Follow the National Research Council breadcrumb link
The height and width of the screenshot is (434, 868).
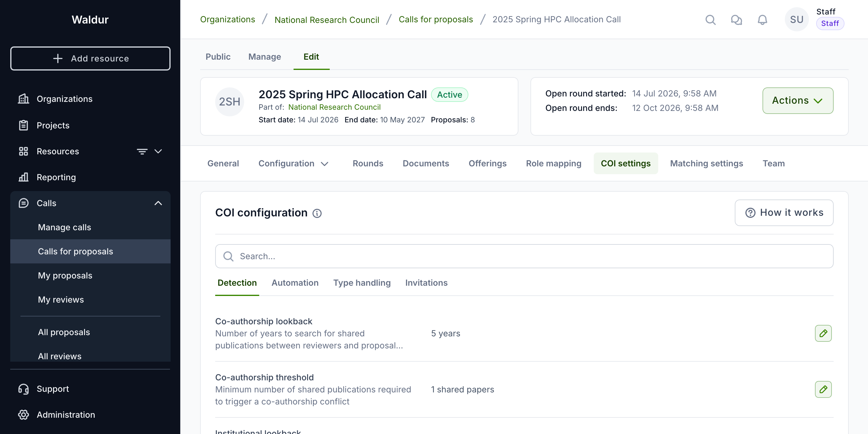(x=327, y=20)
